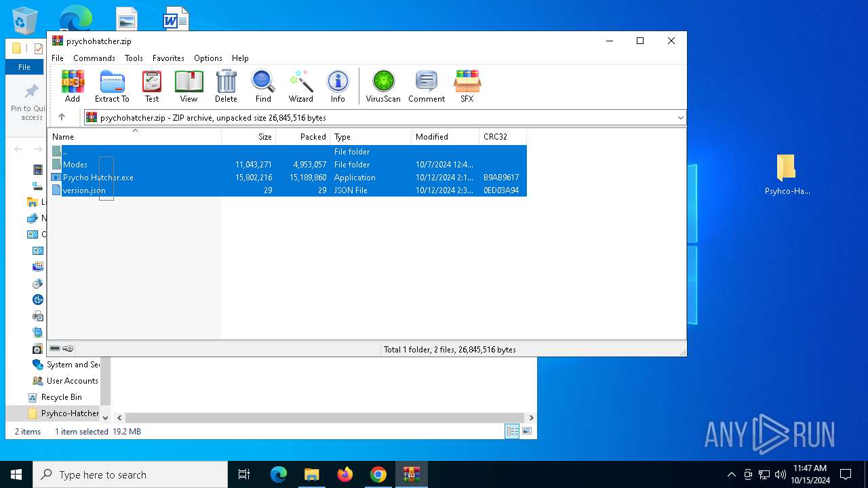Sort by Name column header
Image resolution: width=868 pixels, height=488 pixels.
click(x=135, y=137)
